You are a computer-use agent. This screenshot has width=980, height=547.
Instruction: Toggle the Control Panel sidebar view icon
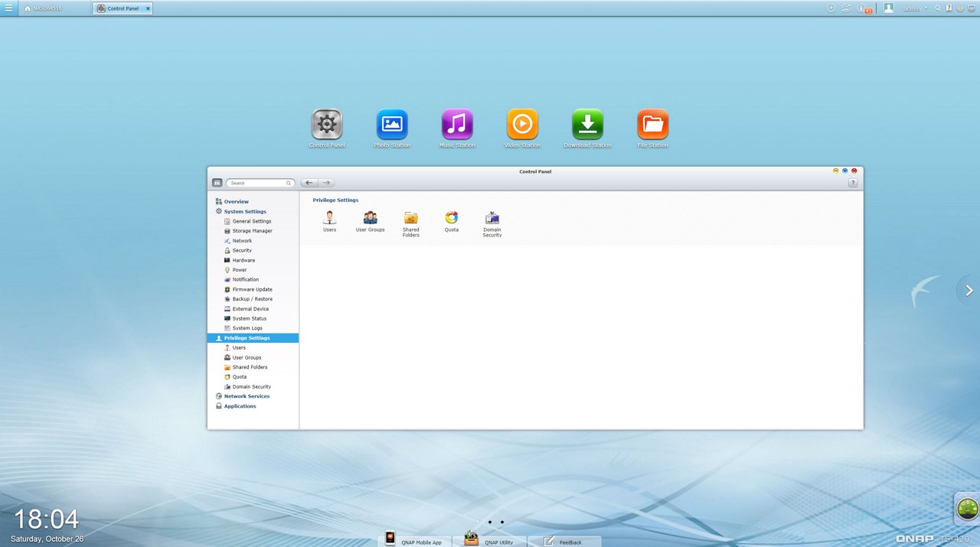pos(217,183)
